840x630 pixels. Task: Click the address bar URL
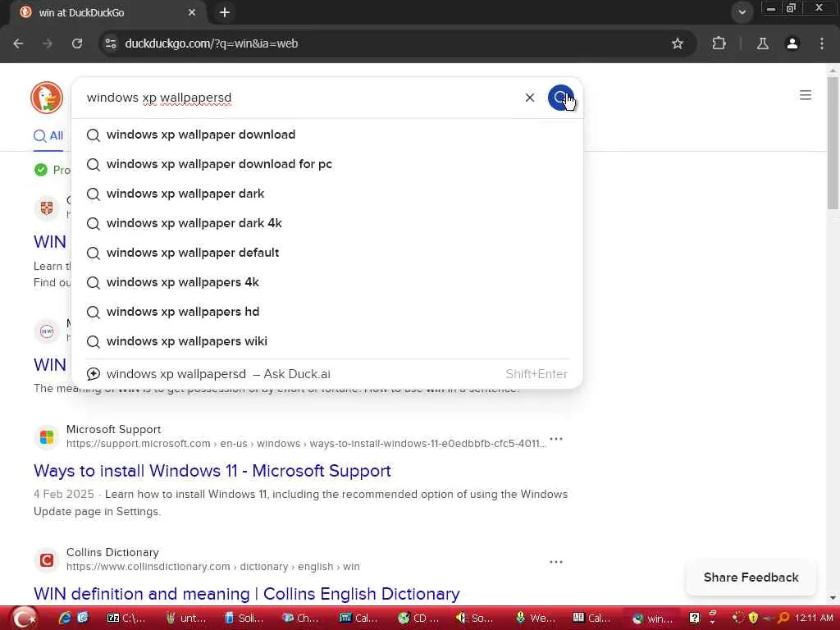pos(211,43)
